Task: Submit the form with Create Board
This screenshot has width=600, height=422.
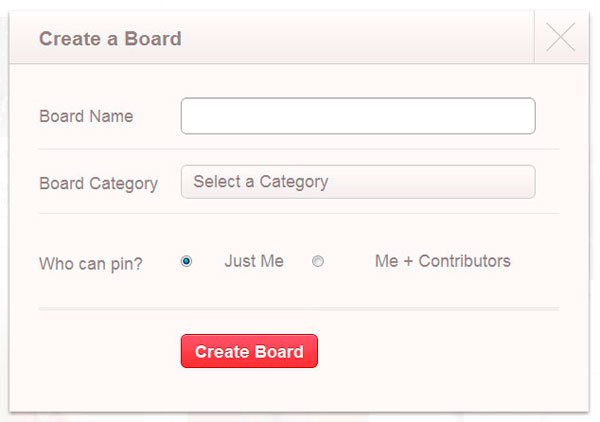Action: [x=249, y=351]
